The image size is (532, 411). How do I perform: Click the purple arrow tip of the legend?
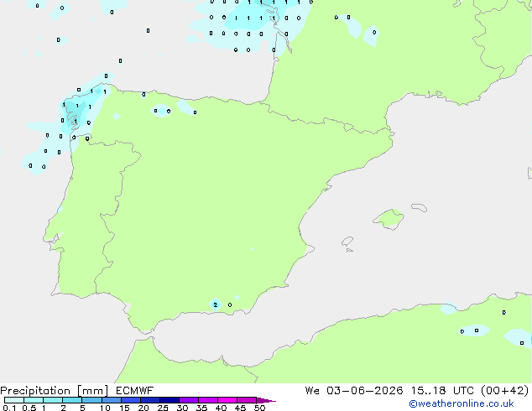click(266, 401)
